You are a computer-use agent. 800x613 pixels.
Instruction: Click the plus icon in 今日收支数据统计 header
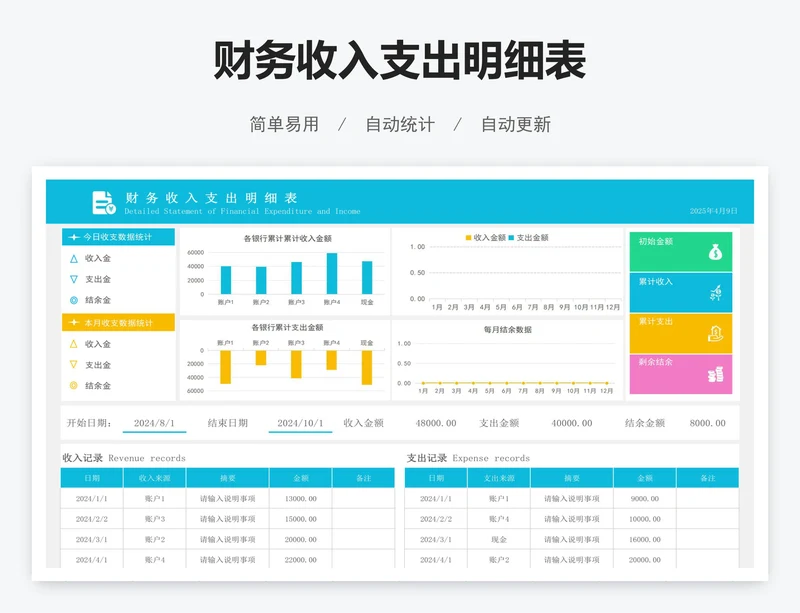(74, 237)
